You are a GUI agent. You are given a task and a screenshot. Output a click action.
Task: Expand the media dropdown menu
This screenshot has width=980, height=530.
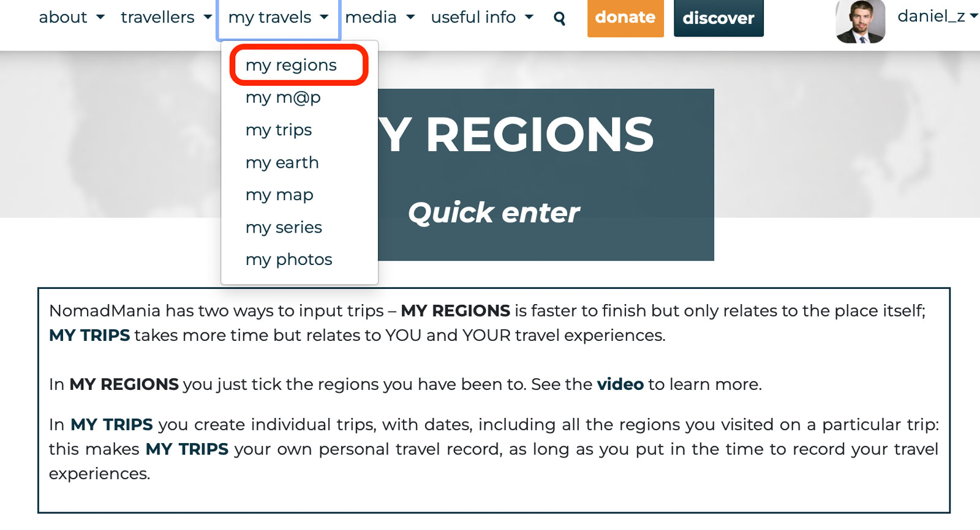(380, 17)
